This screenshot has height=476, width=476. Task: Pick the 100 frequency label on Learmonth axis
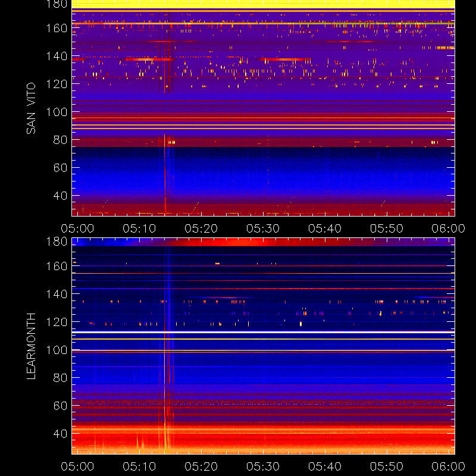coord(57,350)
